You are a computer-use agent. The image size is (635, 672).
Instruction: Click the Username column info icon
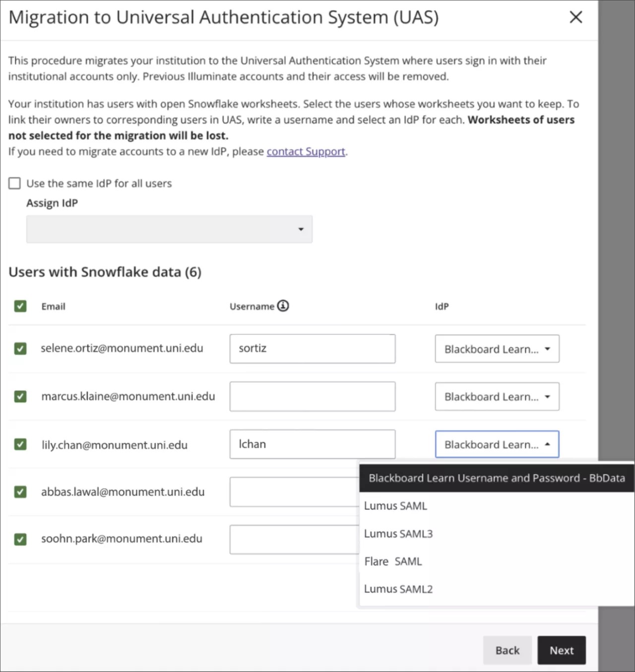point(283,306)
